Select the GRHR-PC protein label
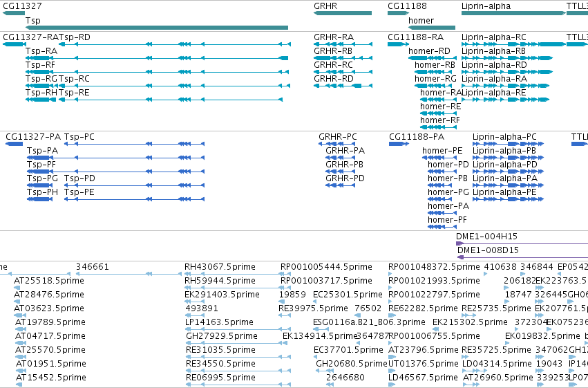588x388 pixels. (338, 137)
